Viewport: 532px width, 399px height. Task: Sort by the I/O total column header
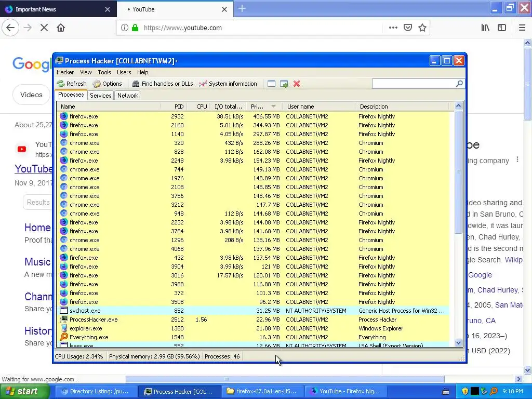click(228, 107)
